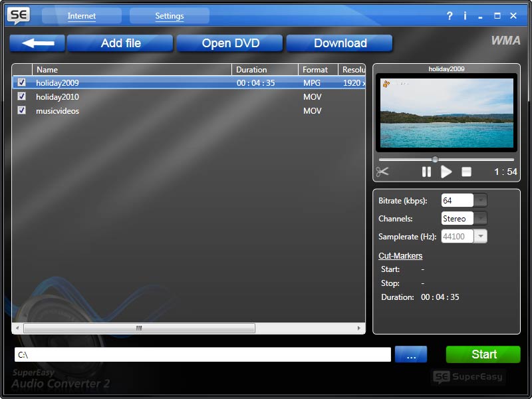Click the right arrow of the horizontal scrollbar
The image size is (532, 399).
(359, 328)
